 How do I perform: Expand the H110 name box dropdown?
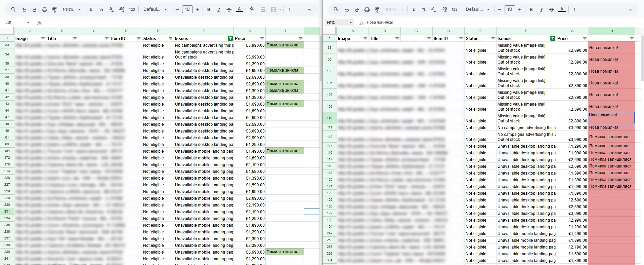tap(351, 23)
